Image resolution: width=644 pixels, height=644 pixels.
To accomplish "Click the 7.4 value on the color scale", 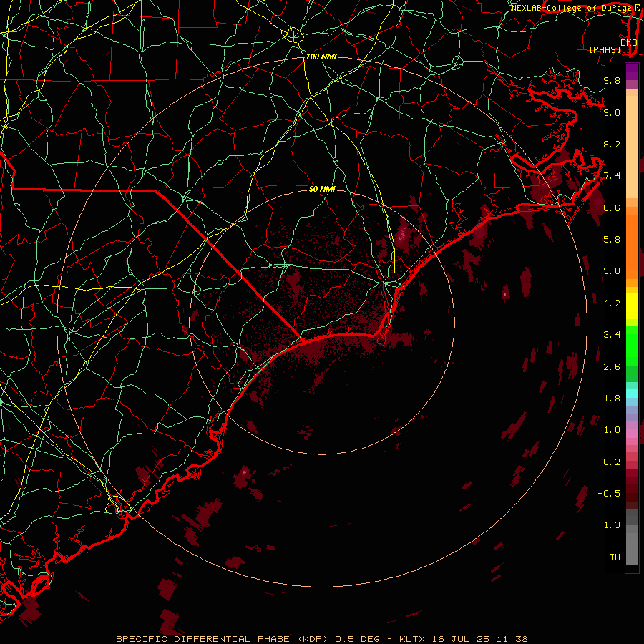I will click(612, 176).
